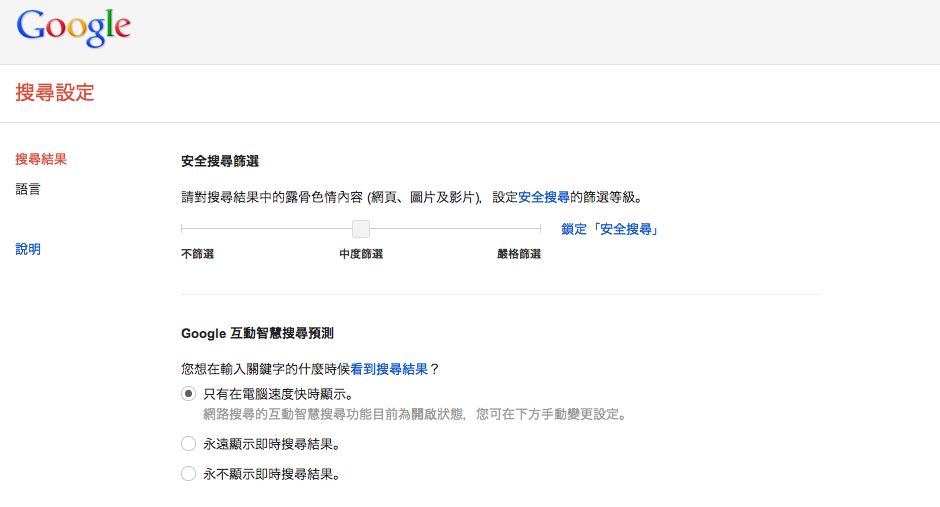Image resolution: width=940 pixels, height=507 pixels.
Task: Click the 搜尋設定 page heading
Action: [55, 93]
